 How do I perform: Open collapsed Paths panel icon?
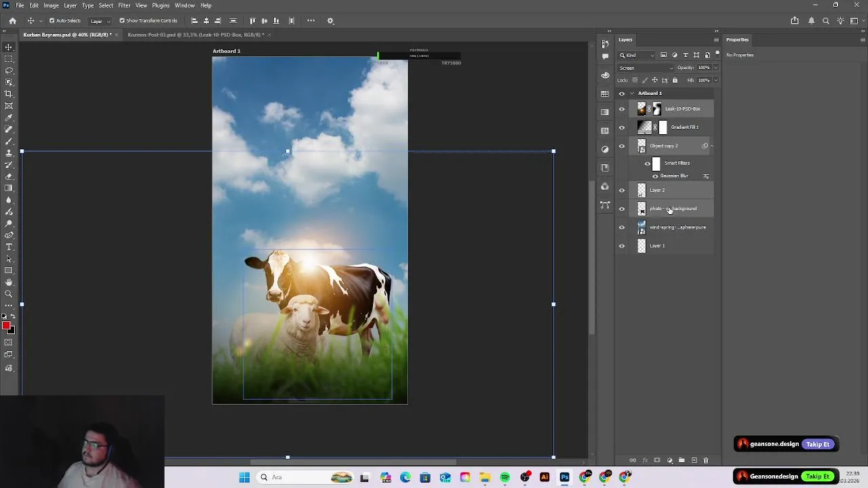[x=605, y=205]
